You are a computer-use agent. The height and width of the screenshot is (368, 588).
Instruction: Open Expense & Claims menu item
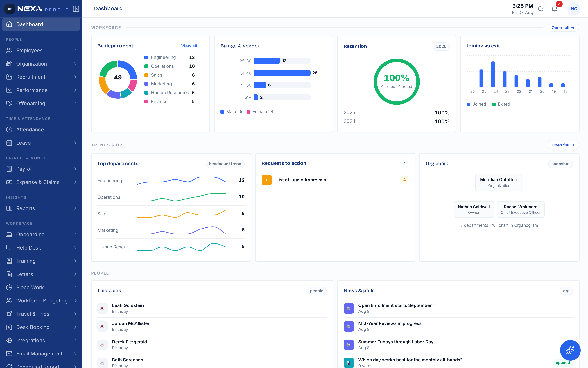pos(41,182)
